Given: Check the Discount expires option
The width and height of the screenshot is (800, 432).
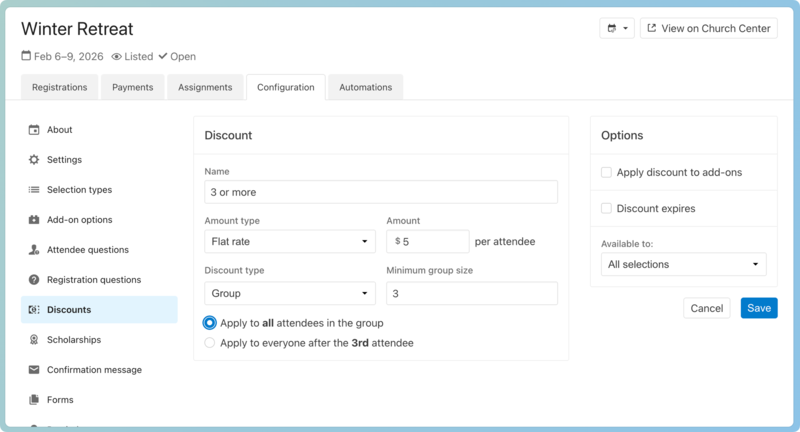Looking at the screenshot, I should [606, 208].
